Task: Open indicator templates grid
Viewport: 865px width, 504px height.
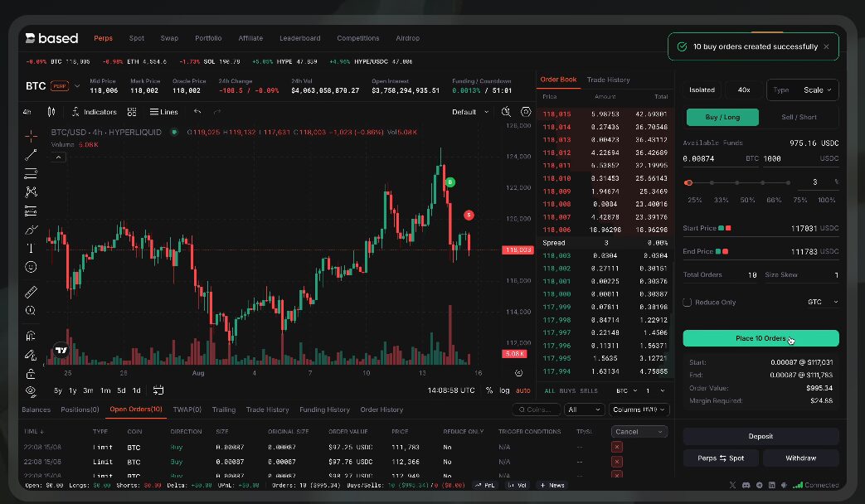Action: pyautogui.click(x=132, y=112)
